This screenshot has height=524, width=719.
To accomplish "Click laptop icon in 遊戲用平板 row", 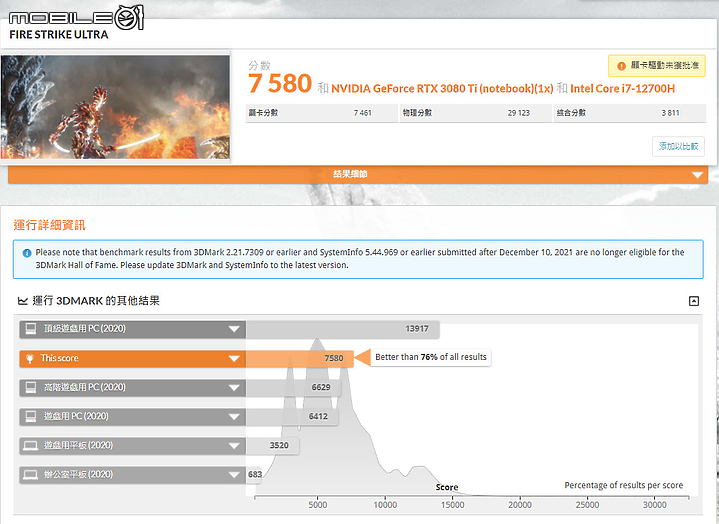I will (31, 446).
